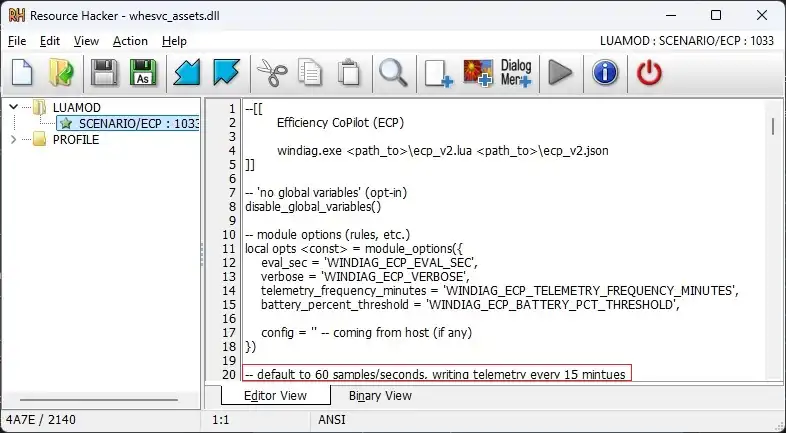Open Find with the magnifying glass icon
Viewport: 786px width, 433px height.
click(393, 73)
